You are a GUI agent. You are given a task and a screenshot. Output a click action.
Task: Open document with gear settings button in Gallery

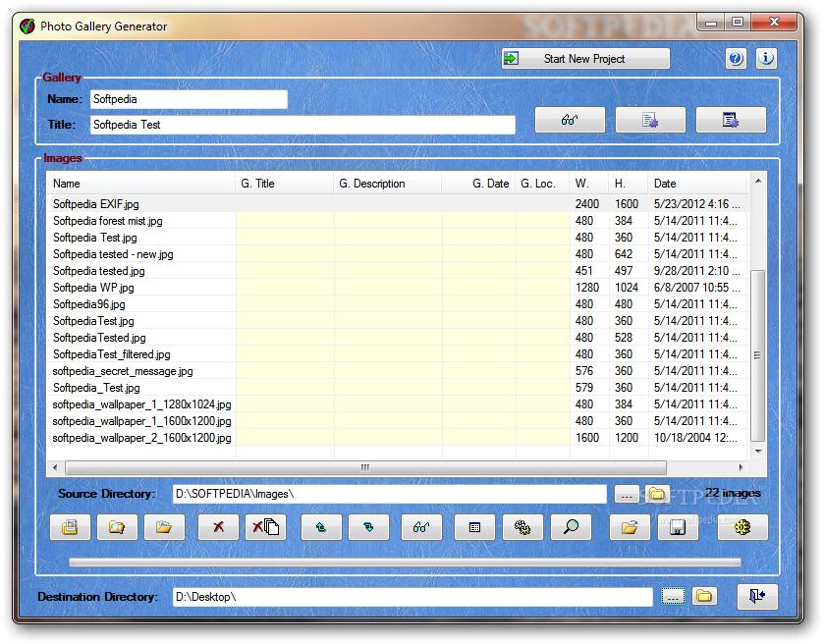point(650,120)
